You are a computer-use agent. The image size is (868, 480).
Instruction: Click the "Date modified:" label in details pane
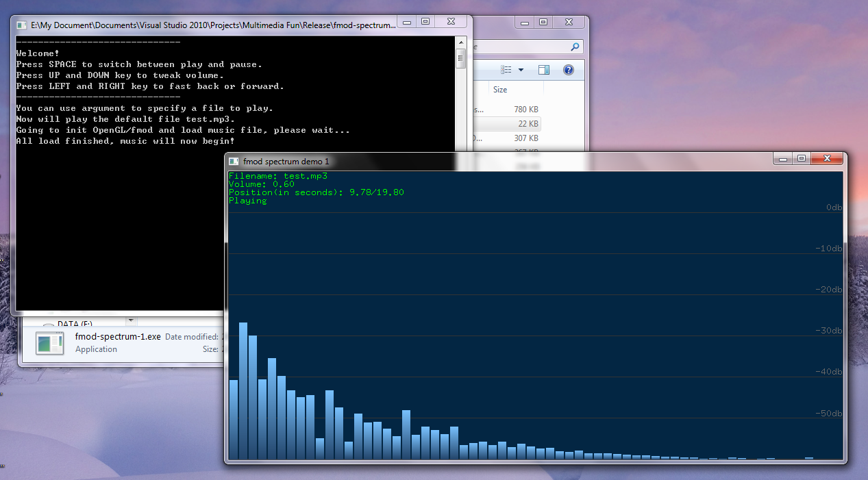(x=193, y=336)
